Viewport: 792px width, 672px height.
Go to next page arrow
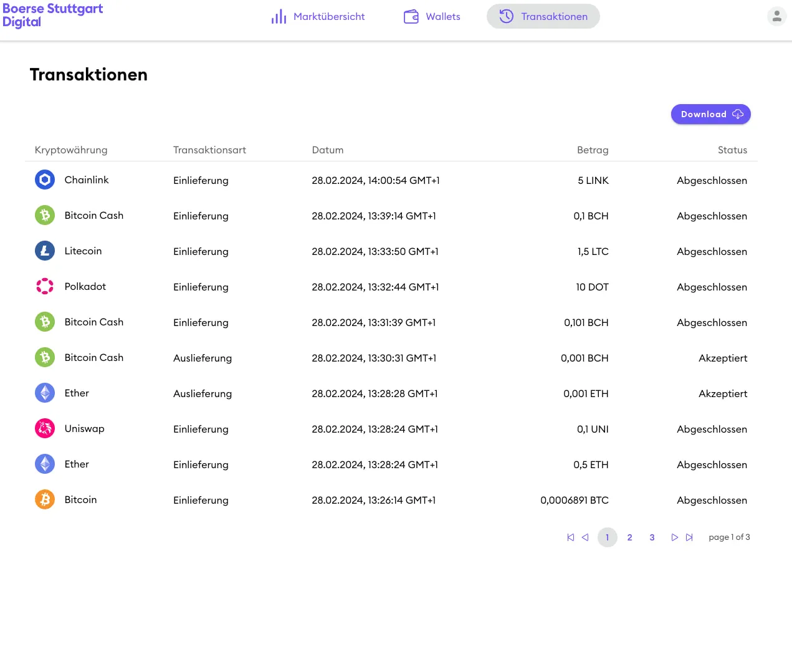click(674, 537)
